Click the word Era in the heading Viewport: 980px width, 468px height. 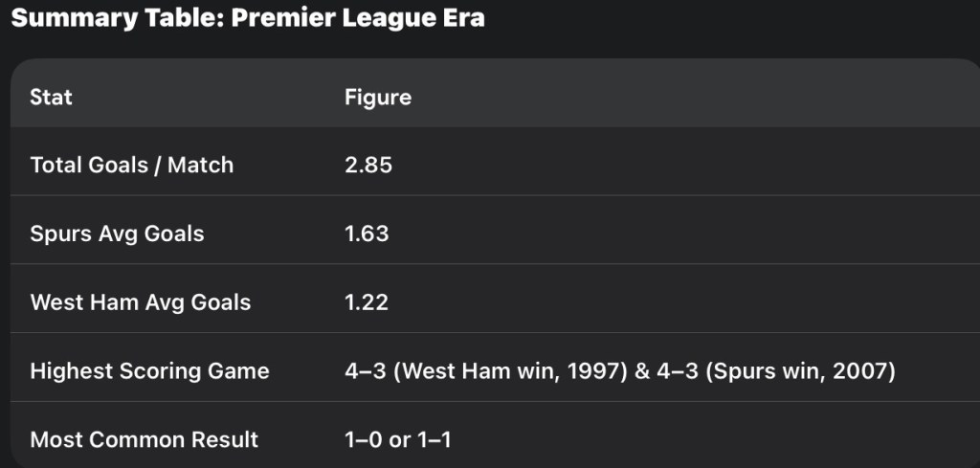click(x=461, y=19)
